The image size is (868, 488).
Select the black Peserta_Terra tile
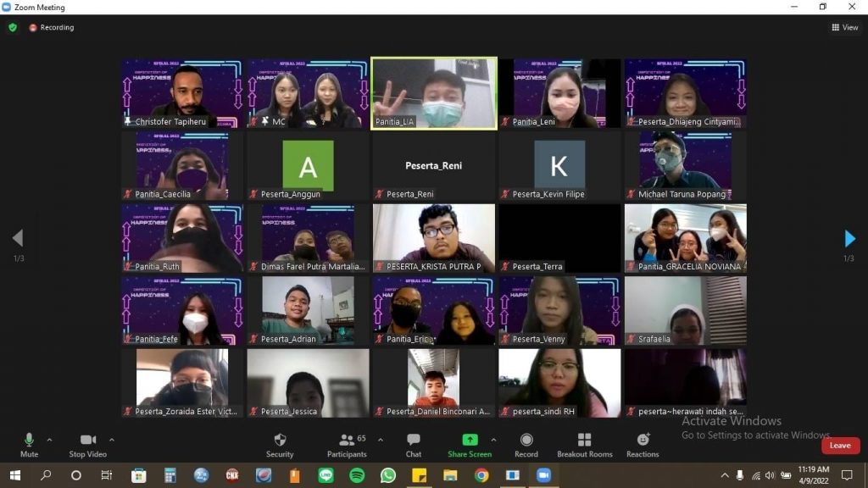(559, 238)
